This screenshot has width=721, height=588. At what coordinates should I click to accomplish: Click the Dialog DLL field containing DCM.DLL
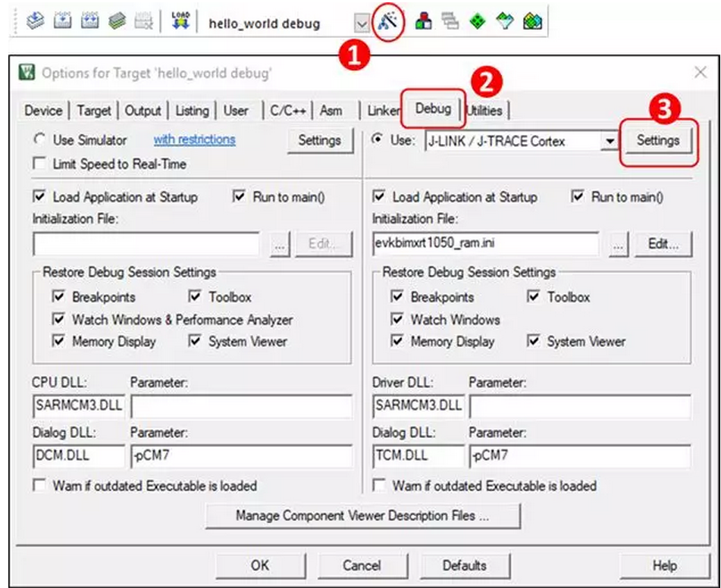click(x=79, y=456)
